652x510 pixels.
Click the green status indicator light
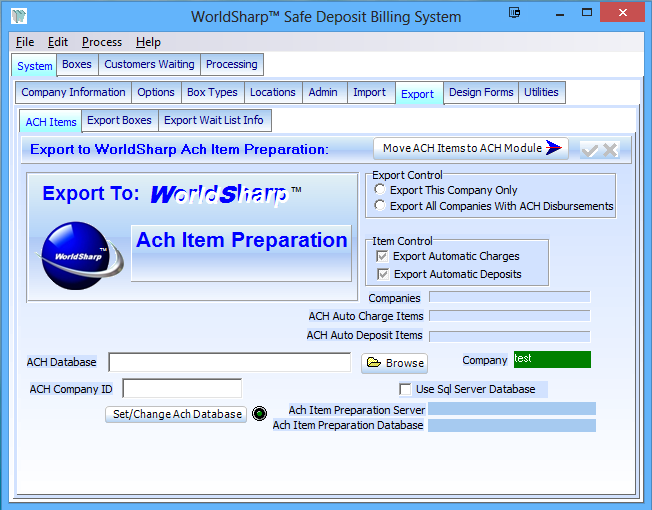click(x=259, y=414)
